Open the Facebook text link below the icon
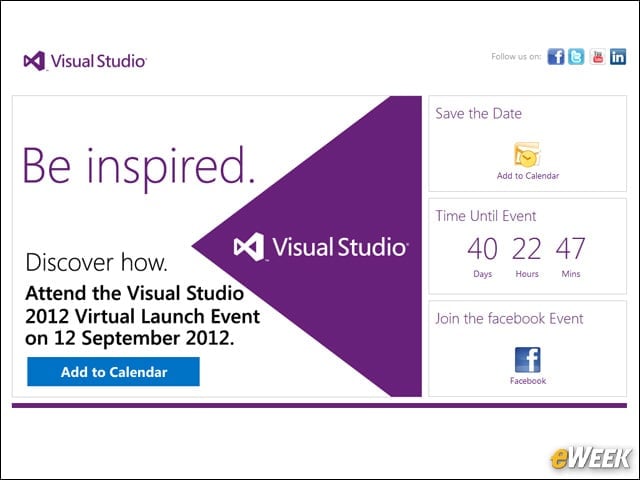The height and width of the screenshot is (480, 640). [528, 381]
